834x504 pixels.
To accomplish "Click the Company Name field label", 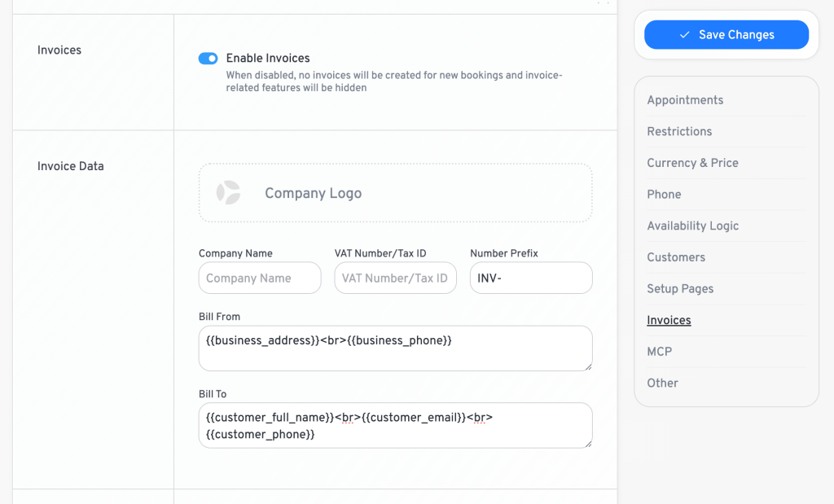I will click(x=235, y=253).
